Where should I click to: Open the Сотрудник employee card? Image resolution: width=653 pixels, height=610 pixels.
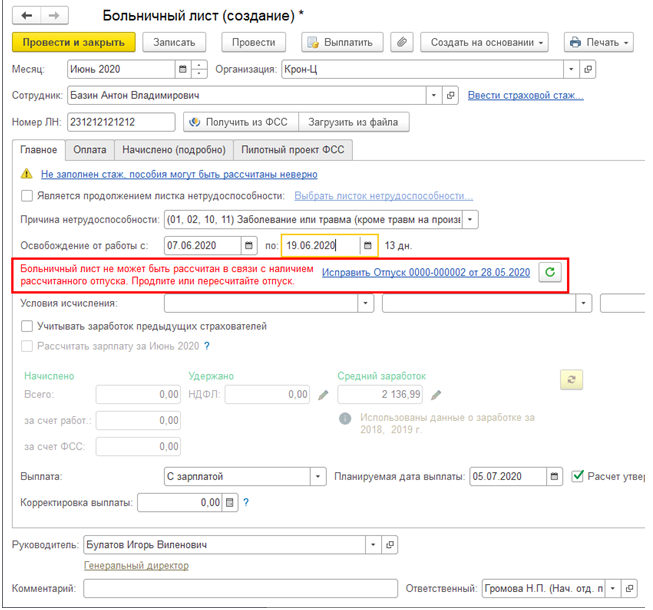point(450,95)
